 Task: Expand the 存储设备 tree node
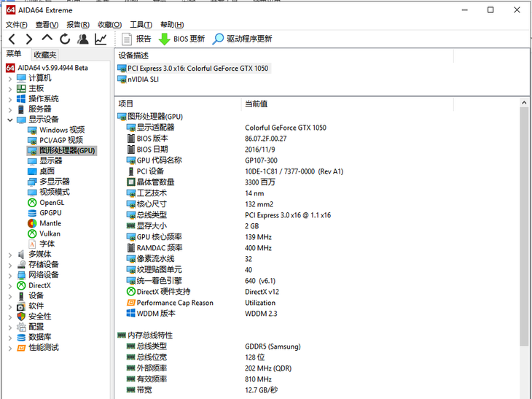tap(10, 266)
